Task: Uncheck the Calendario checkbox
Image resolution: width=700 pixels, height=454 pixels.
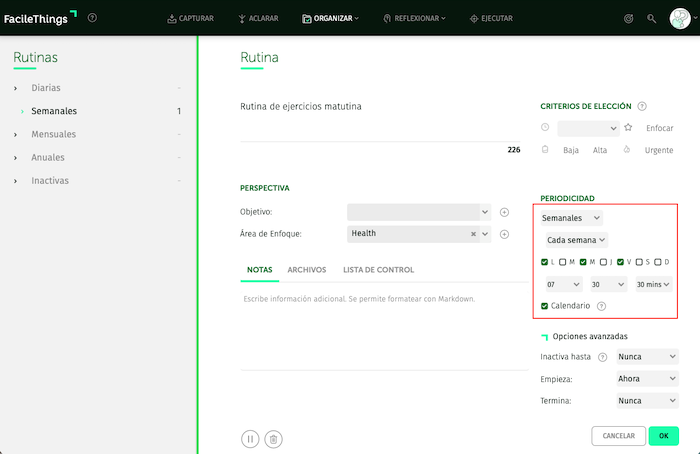Action: coord(545,305)
